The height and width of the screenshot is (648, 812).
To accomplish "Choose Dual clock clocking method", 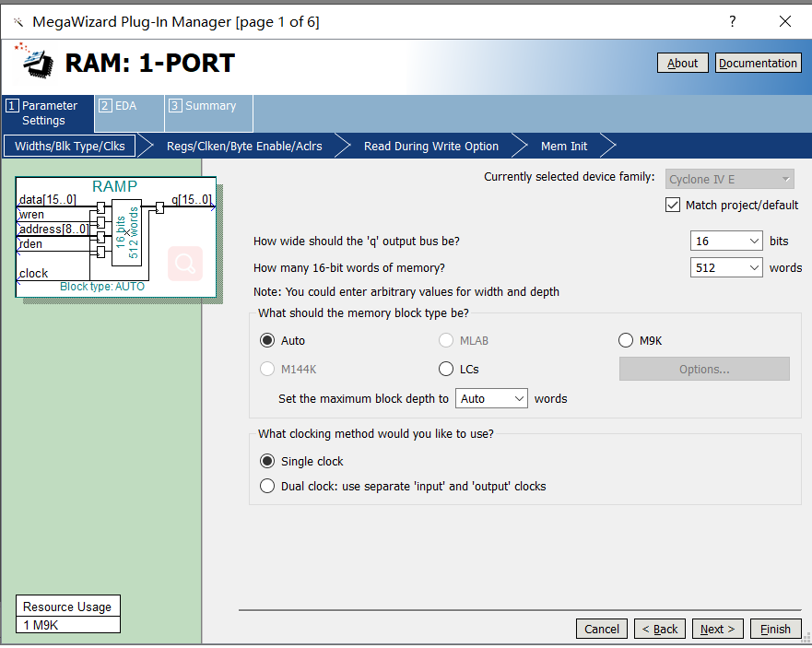I will coord(267,485).
